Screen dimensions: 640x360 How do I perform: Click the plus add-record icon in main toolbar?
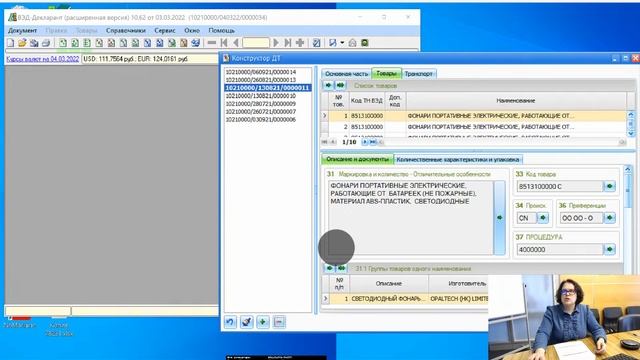(300, 42)
